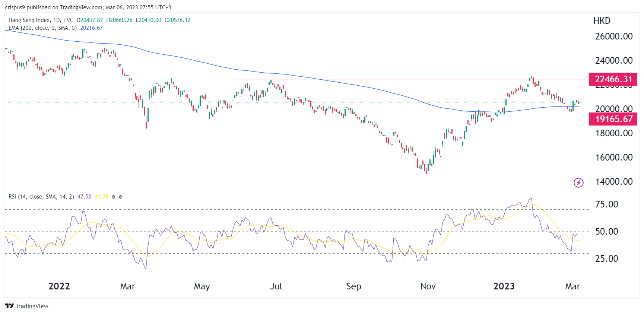Image resolution: width=644 pixels, height=314 pixels.
Task: Click the 75.00 level on RSI axis
Action: (x=606, y=204)
